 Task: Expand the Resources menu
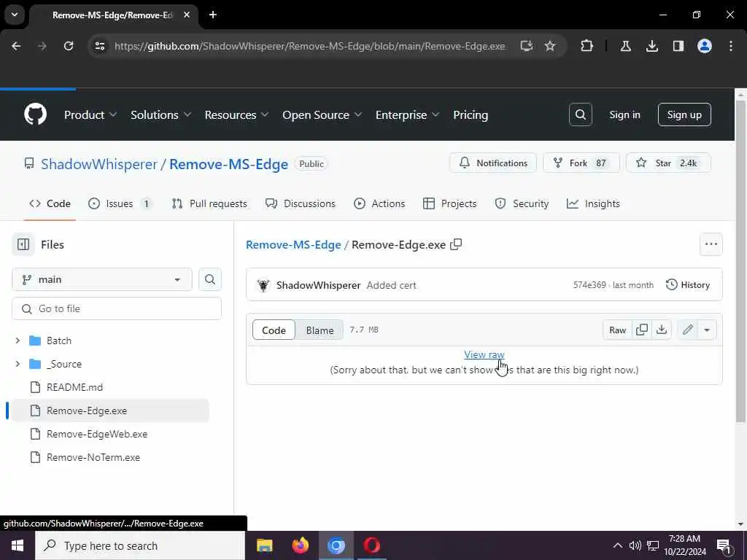coord(236,114)
